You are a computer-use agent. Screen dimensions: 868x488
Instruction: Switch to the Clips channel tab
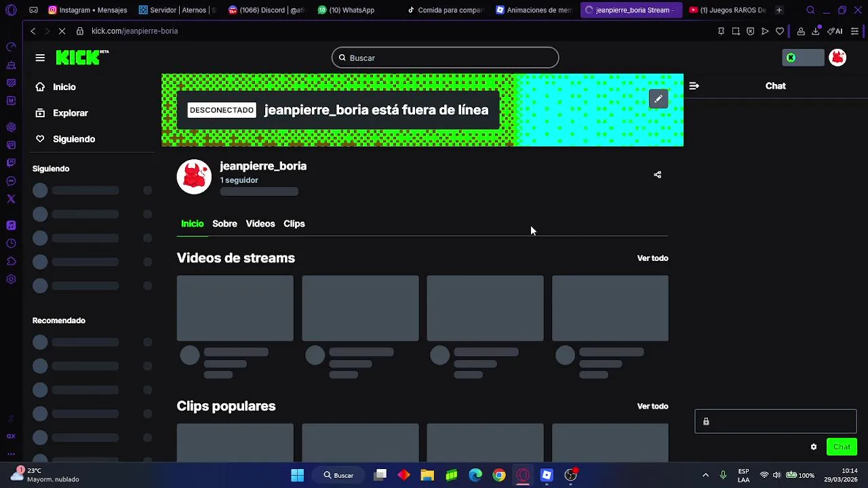[x=294, y=224]
